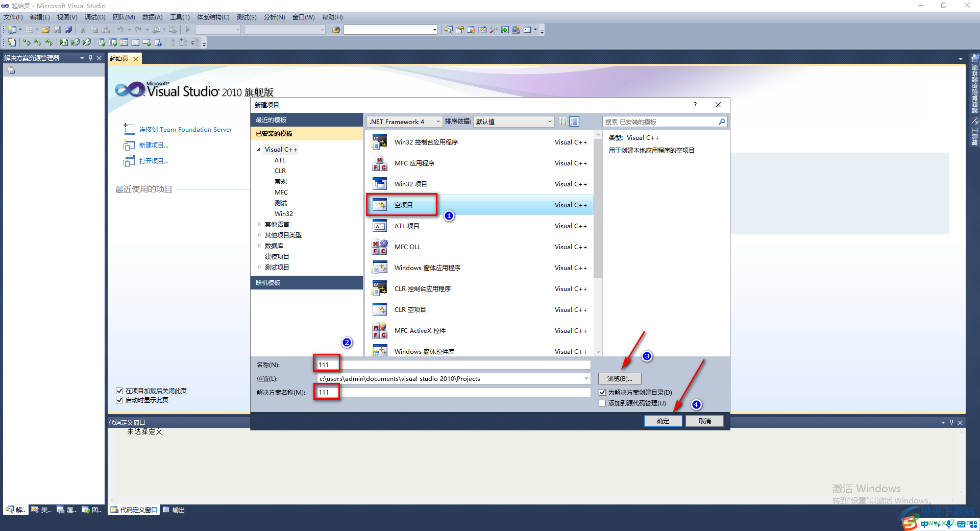Click the search magnifier in template search
The height and width of the screenshot is (531, 980).
[x=722, y=122]
